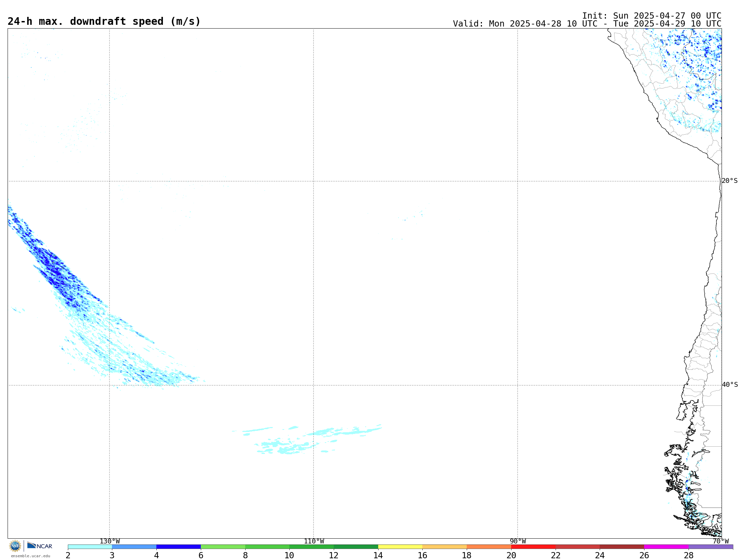Click the colorbar tick label 12
The width and height of the screenshot is (744, 560).
pos(334,555)
